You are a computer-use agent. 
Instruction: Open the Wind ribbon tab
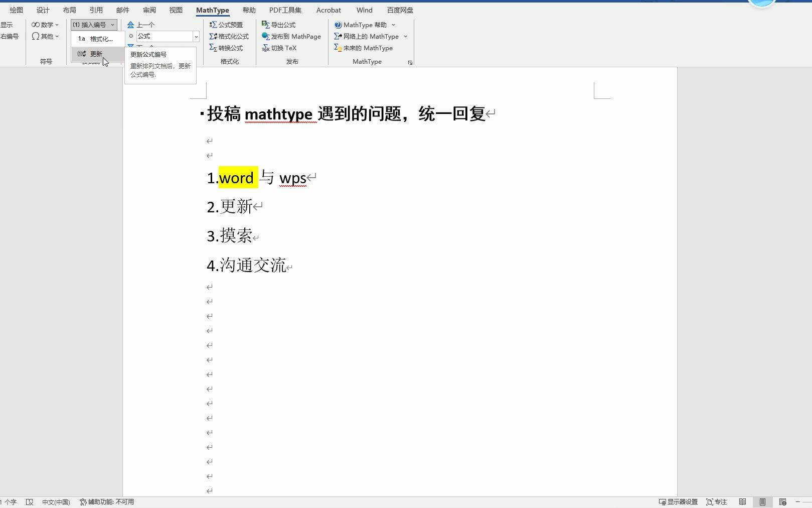pyautogui.click(x=365, y=10)
